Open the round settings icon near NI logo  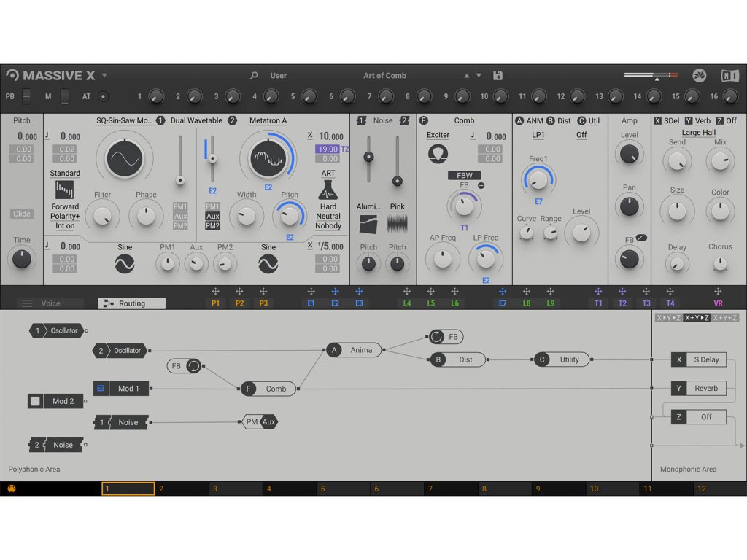[700, 75]
